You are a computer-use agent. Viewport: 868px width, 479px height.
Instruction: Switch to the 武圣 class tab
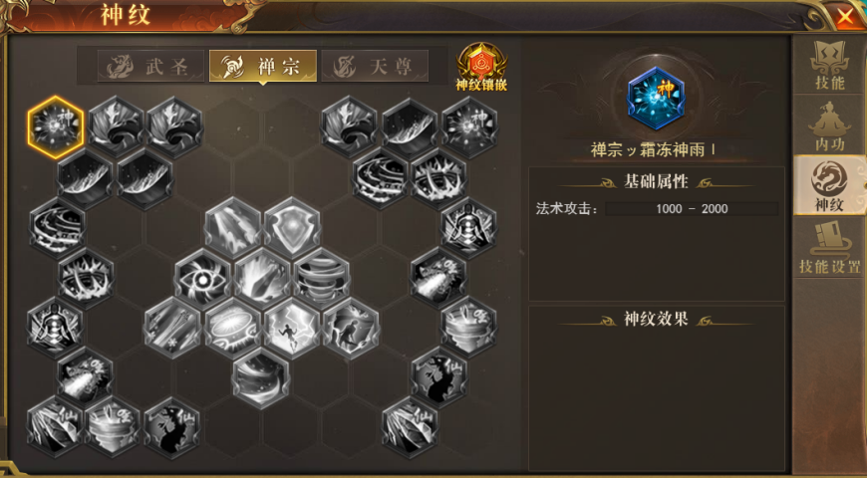pos(150,67)
